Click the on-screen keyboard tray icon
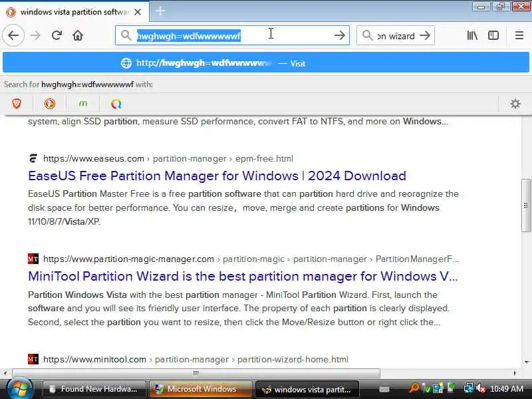Screen dimensions: 532x399 coord(384,389)
